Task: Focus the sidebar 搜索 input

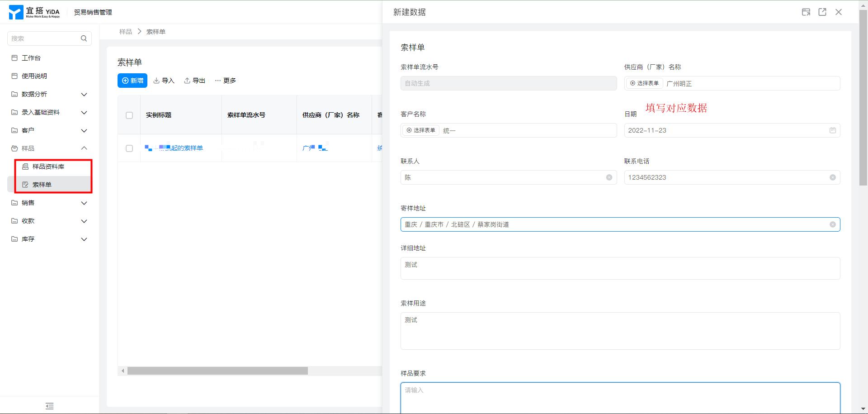Action: coord(44,38)
